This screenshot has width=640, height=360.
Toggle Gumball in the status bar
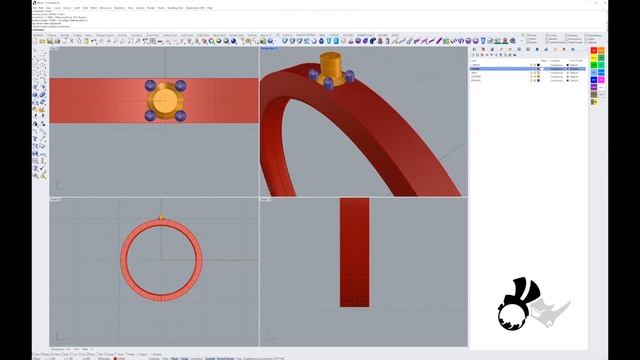pyautogui.click(x=210, y=358)
